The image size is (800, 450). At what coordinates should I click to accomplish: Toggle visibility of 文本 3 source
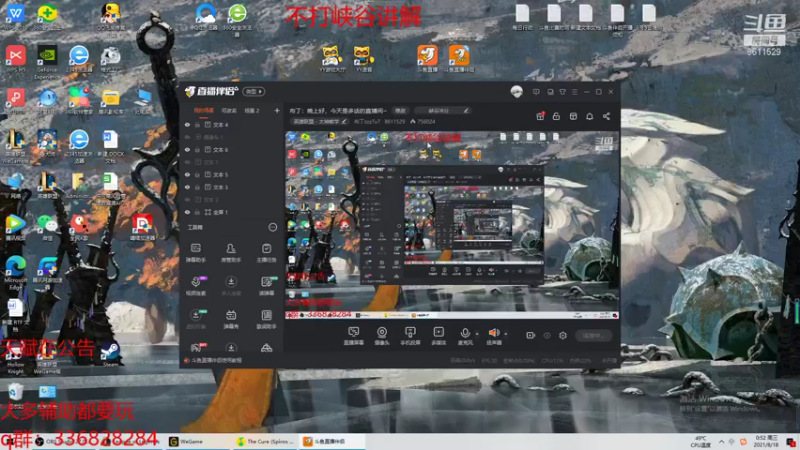coord(187,187)
